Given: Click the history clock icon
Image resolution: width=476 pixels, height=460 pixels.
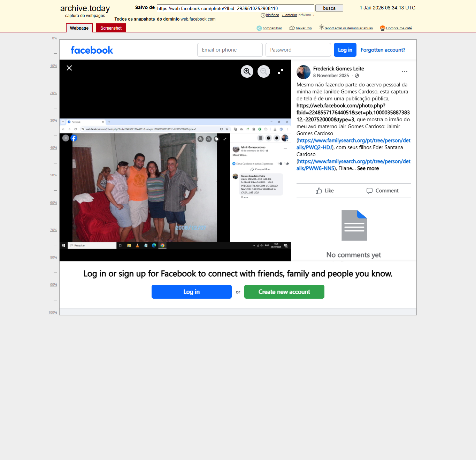Looking at the screenshot, I should click(263, 15).
